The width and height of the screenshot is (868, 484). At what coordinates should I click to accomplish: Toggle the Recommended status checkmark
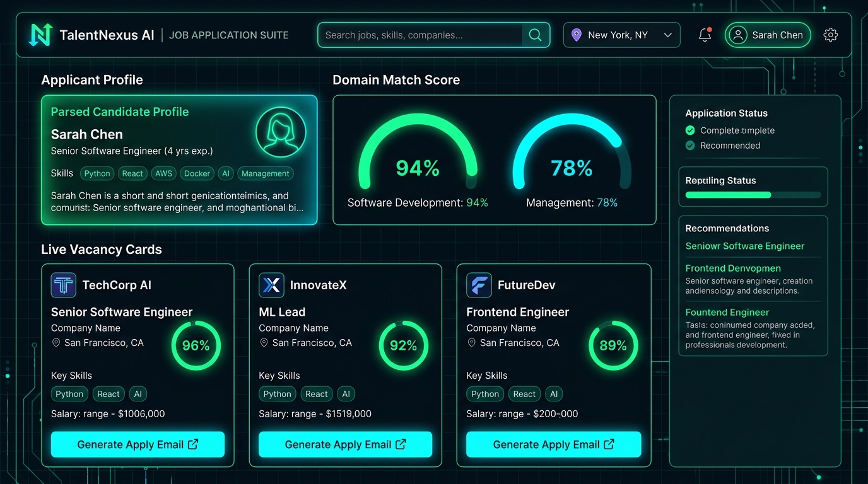690,146
